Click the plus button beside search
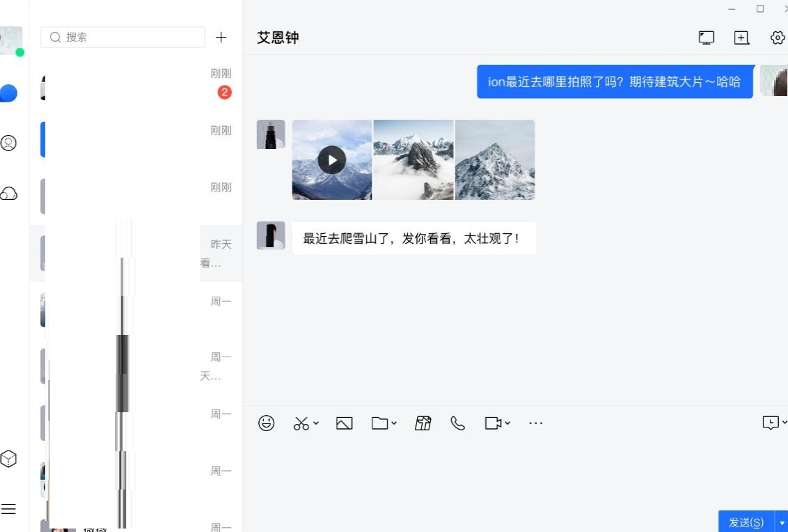 click(221, 37)
